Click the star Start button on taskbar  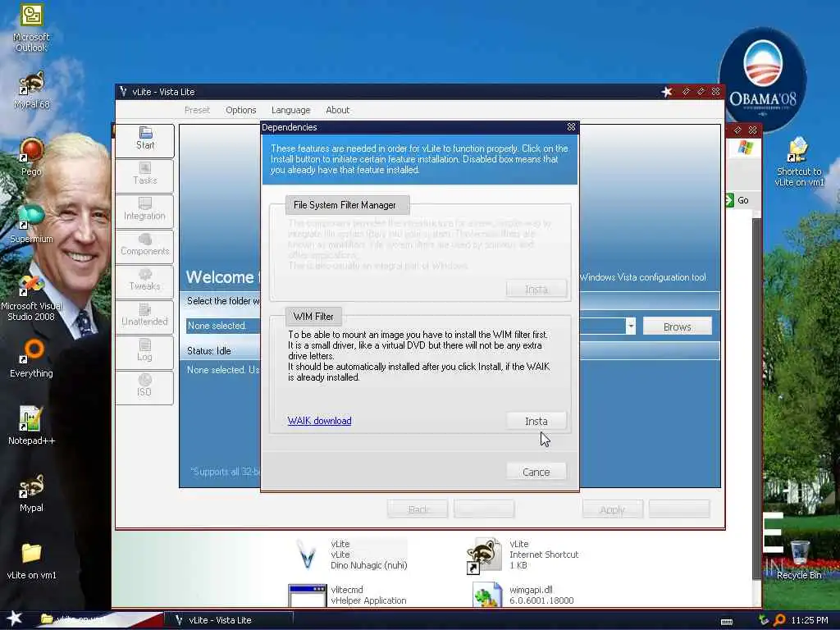coord(14,619)
